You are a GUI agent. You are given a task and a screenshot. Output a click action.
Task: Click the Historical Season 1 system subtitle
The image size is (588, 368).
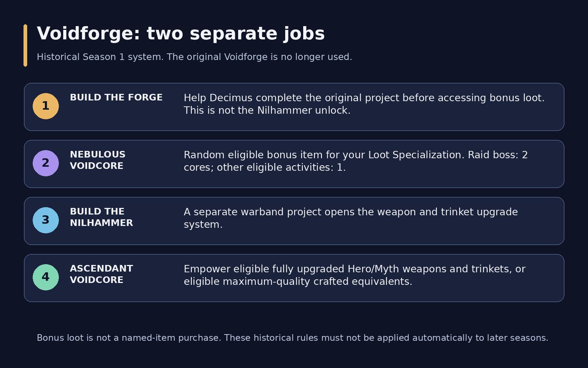point(194,57)
